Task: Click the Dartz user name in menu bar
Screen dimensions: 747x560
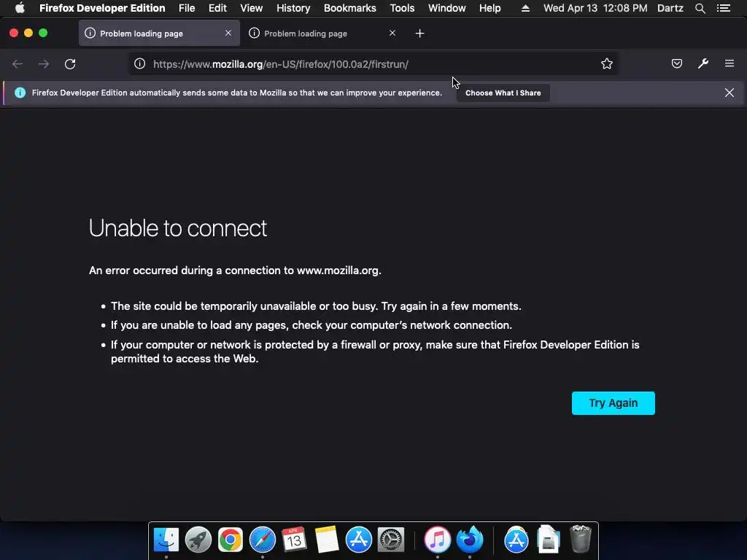Action: 670,8
